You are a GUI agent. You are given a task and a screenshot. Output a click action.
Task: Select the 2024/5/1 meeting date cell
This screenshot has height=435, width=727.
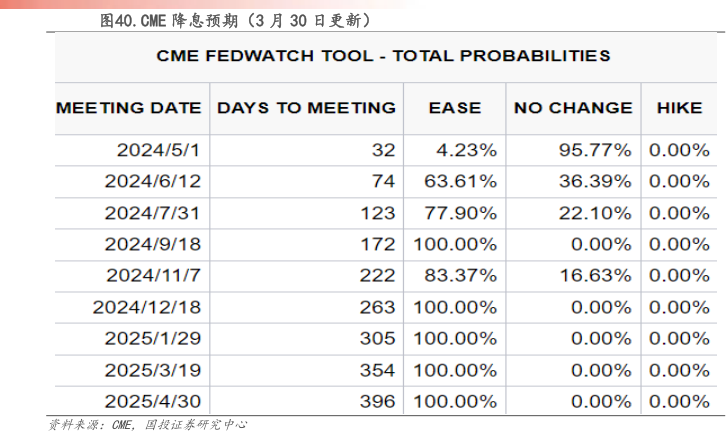click(x=159, y=150)
